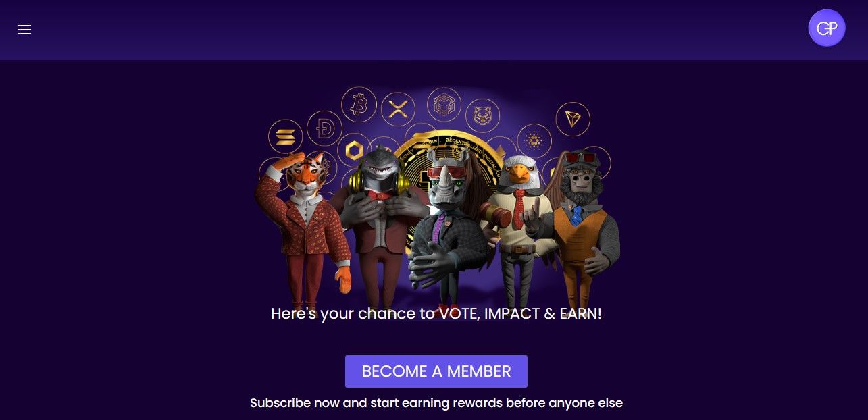Image resolution: width=868 pixels, height=420 pixels.
Task: Click the Chainlink hexagon coin icon
Action: click(x=354, y=149)
